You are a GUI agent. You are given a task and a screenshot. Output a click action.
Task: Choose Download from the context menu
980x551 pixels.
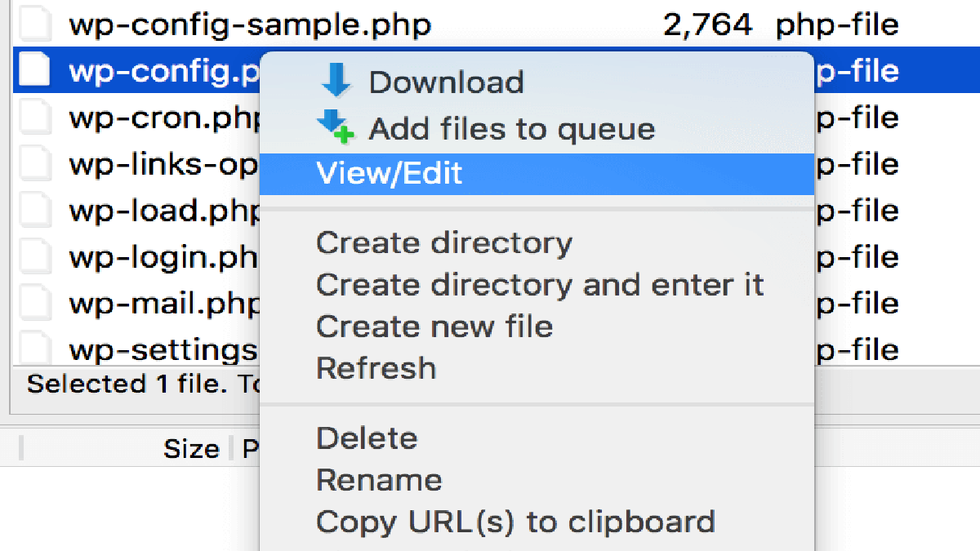(x=537, y=82)
